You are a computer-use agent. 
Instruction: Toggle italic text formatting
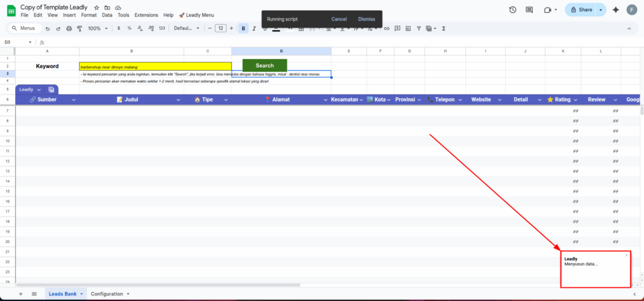[x=254, y=28]
